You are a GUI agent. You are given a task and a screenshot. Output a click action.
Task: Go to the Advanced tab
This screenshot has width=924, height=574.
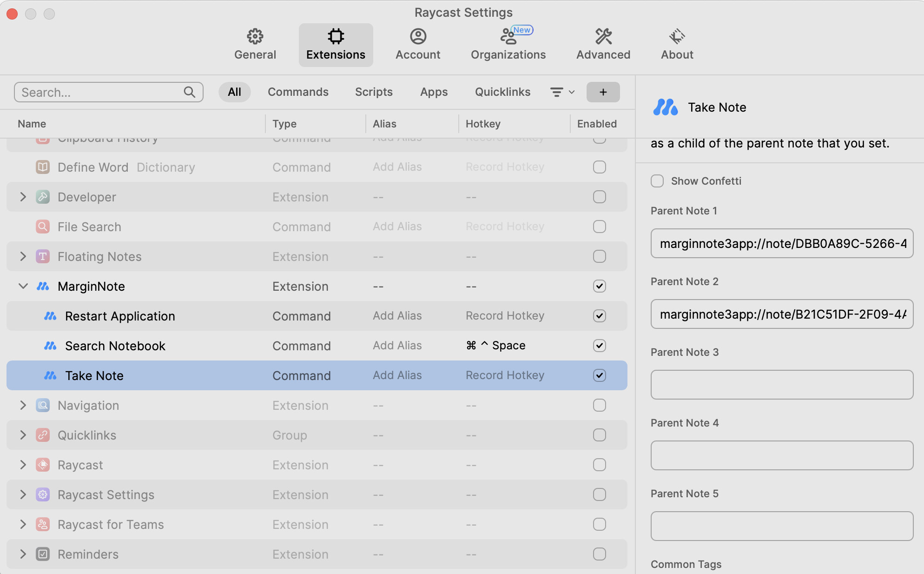(x=603, y=45)
